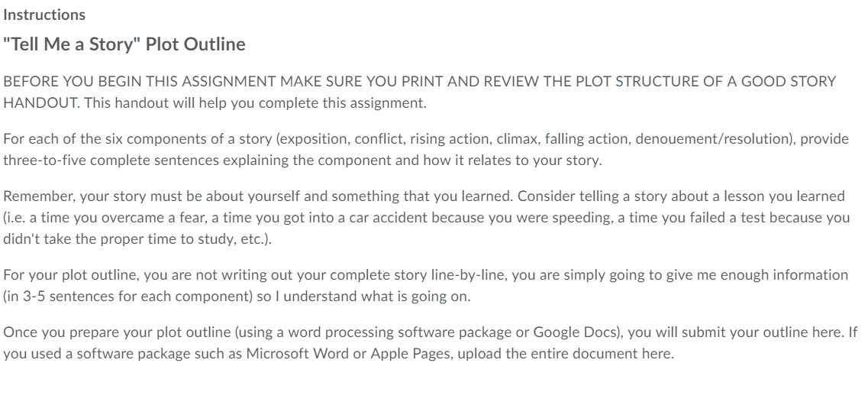Select the "Tell Me a Story" Plot Outline title

pyautogui.click(x=124, y=44)
